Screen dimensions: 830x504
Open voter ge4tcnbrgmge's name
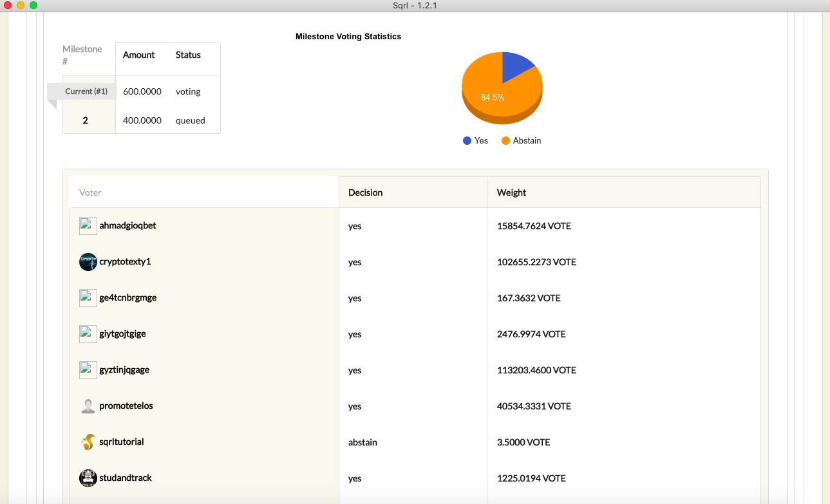pyautogui.click(x=127, y=298)
